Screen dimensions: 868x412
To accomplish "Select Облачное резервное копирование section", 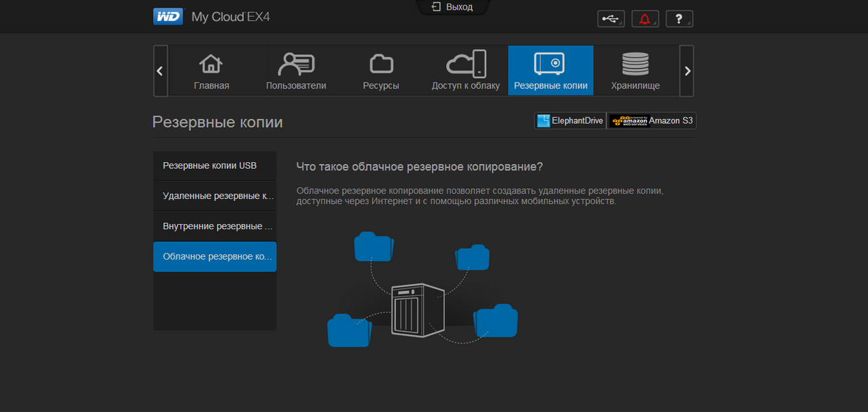I will coord(214,256).
